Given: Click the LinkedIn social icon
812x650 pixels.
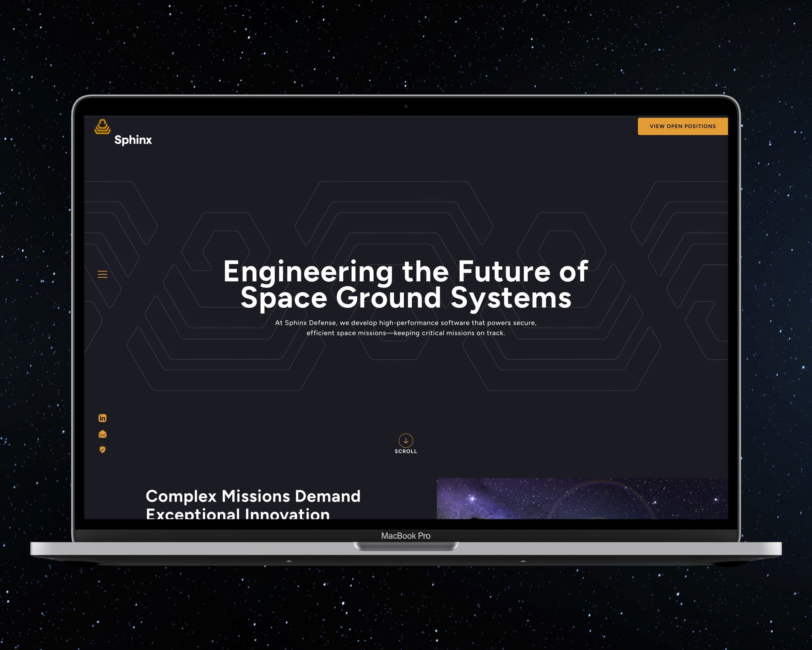Looking at the screenshot, I should 102,418.
